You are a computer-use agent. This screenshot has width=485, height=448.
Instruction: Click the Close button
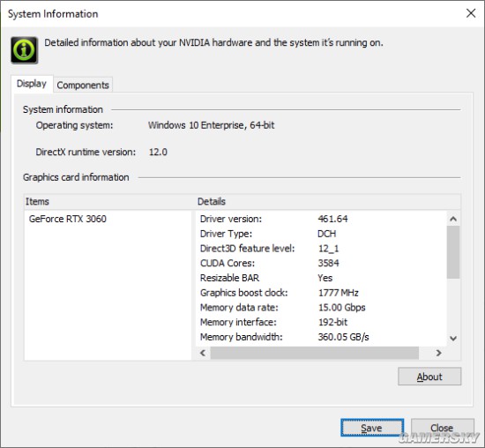tap(442, 428)
